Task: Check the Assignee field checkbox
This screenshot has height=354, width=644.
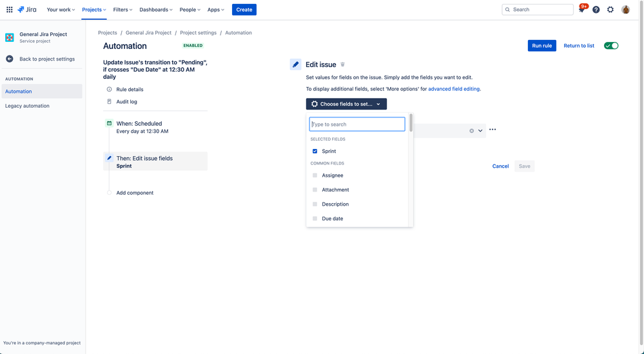Action: (x=315, y=175)
